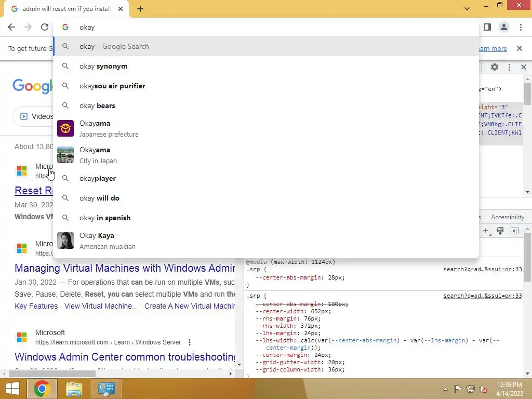
Task: Open new tab with plus button
Action: click(x=140, y=9)
